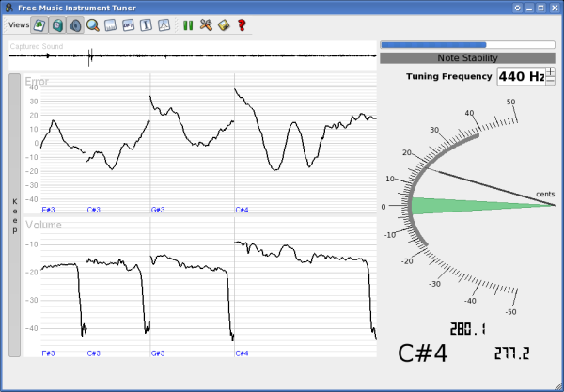This screenshot has height=392, width=564.
Task: Increase tuning frequency with plus stepper
Action: click(x=550, y=72)
